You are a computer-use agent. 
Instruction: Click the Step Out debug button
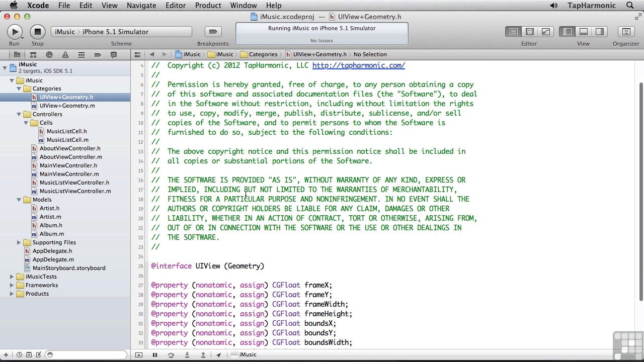point(203,354)
